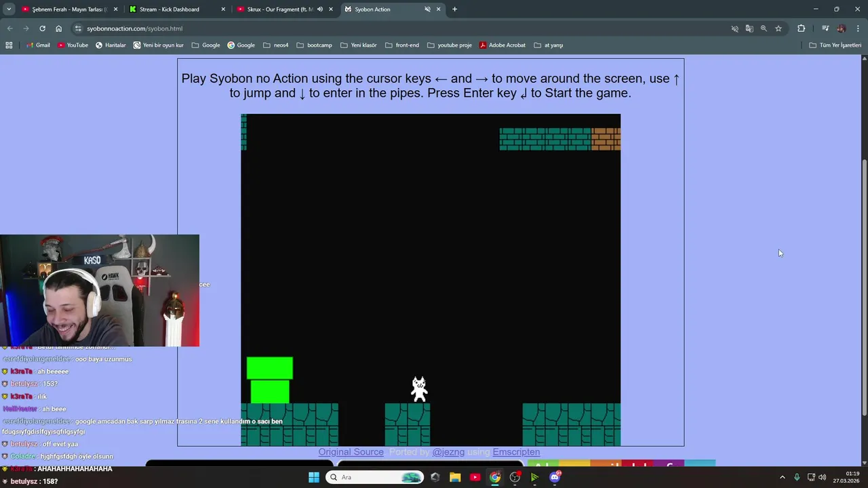Expand the neos4 bookmarks folder
The image size is (868, 488).
point(275,45)
